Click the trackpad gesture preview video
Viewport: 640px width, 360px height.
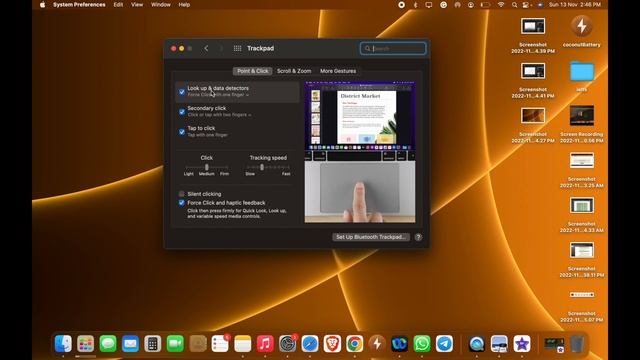click(x=360, y=152)
